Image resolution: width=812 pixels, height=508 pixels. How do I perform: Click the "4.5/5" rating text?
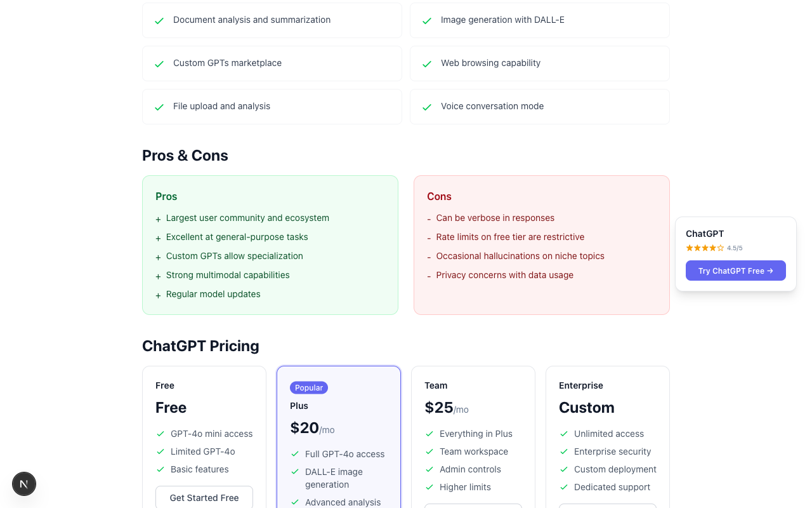[x=734, y=248]
